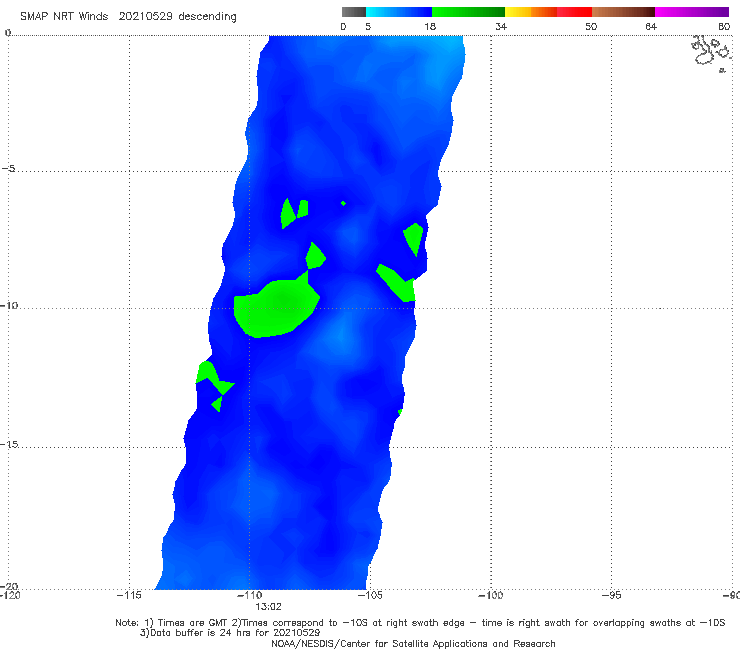
Task: Click the '-115' longitude axis label
Action: point(129,595)
